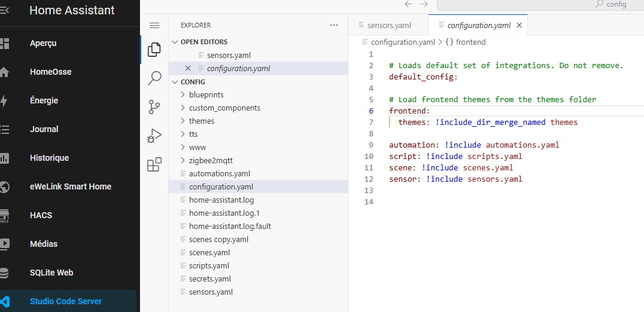Collapse the Home Assistant sidebar menu
644x312 pixels.
click(x=5, y=10)
